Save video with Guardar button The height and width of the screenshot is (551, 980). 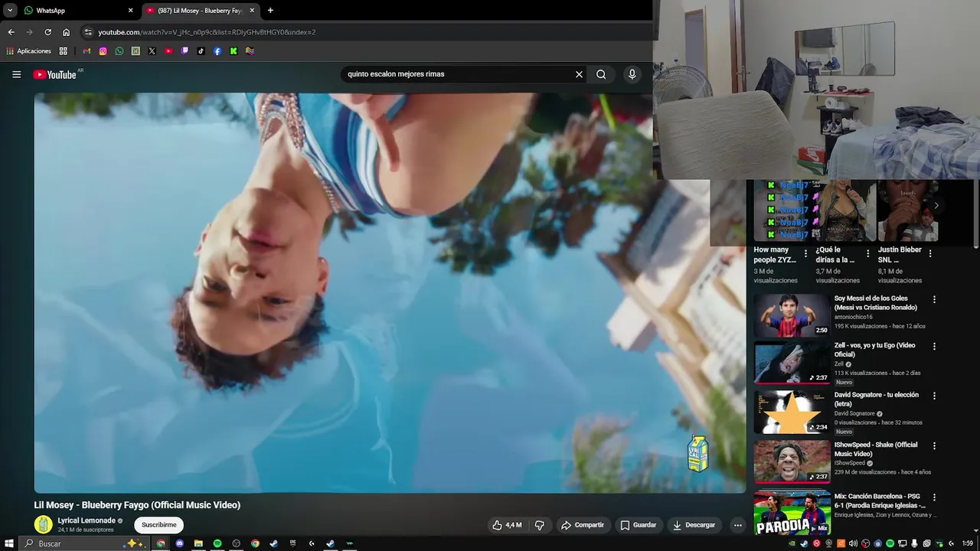point(638,525)
